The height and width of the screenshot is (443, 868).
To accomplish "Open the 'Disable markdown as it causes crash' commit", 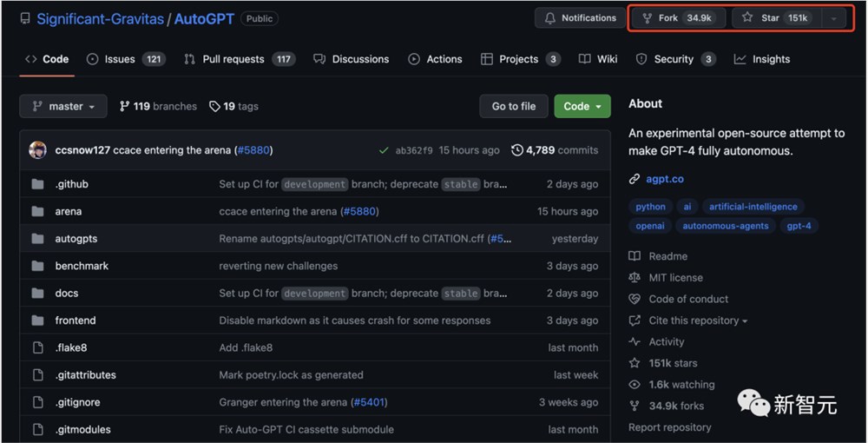I will point(355,321).
